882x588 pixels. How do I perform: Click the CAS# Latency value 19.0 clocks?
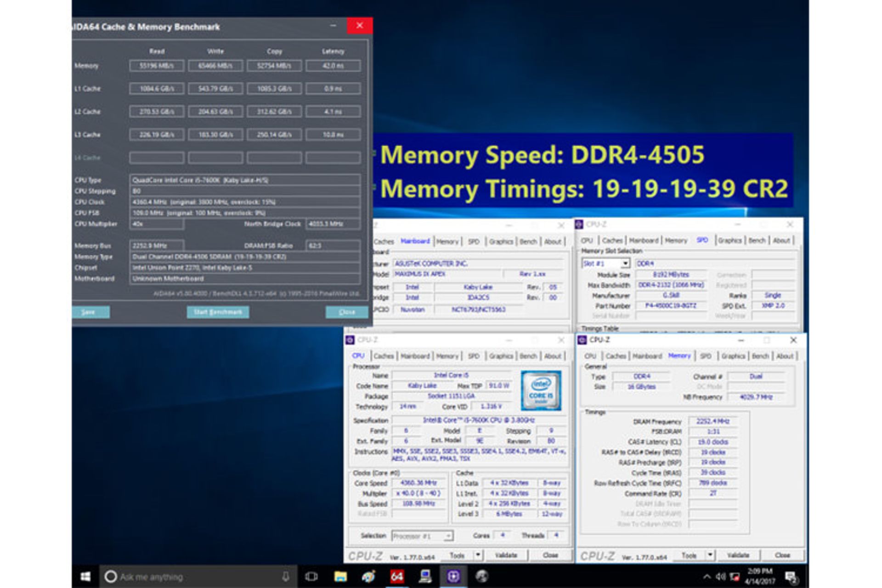pyautogui.click(x=712, y=442)
